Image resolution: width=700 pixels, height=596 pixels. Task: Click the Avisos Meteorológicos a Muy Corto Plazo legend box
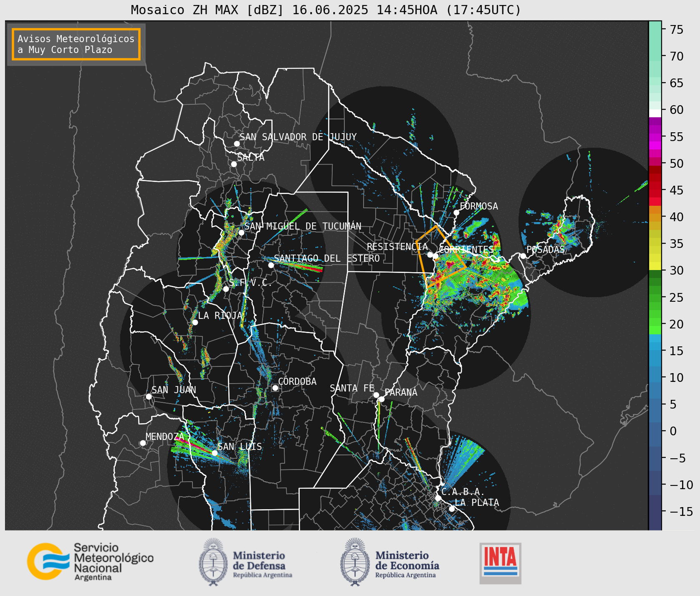coord(76,44)
